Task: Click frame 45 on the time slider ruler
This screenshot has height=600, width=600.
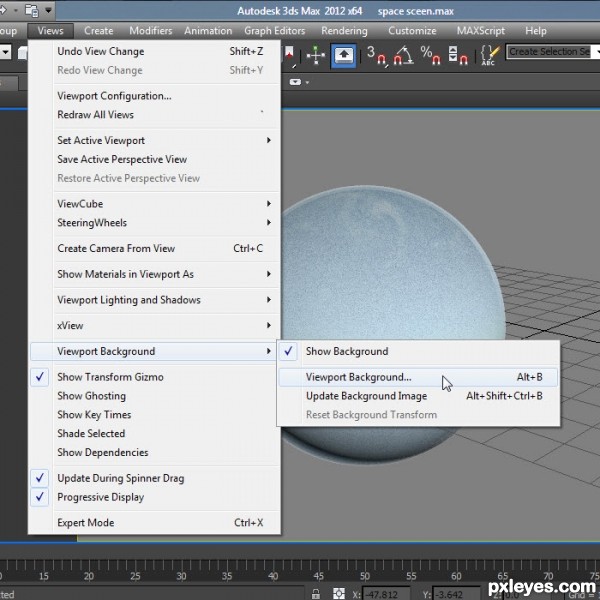Action: [x=319, y=576]
